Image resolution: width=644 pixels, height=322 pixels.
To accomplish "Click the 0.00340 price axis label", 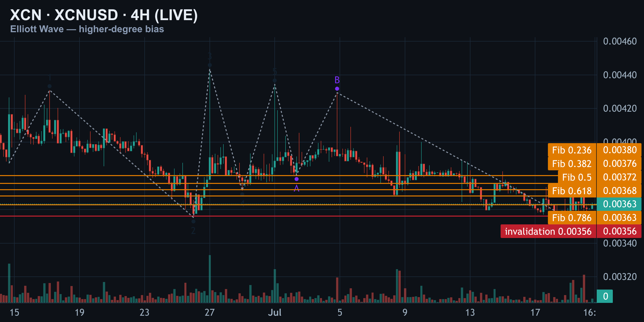I will click(620, 243).
